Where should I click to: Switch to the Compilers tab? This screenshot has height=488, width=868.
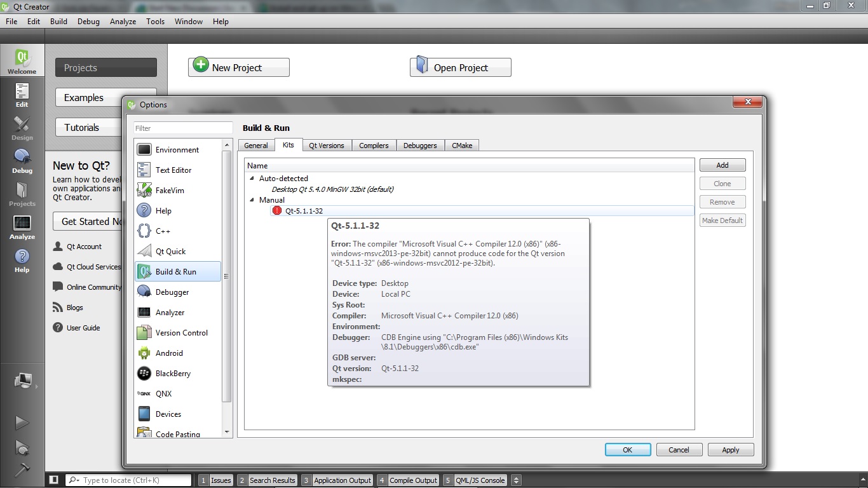point(374,146)
